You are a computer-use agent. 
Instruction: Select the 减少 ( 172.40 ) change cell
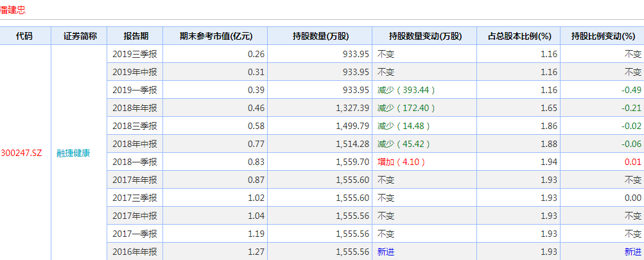424,108
